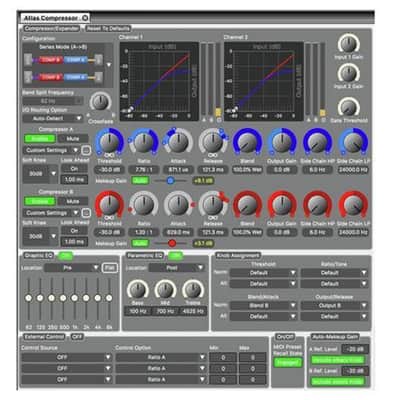Click the Parametric EQ Mid knob

(165, 289)
